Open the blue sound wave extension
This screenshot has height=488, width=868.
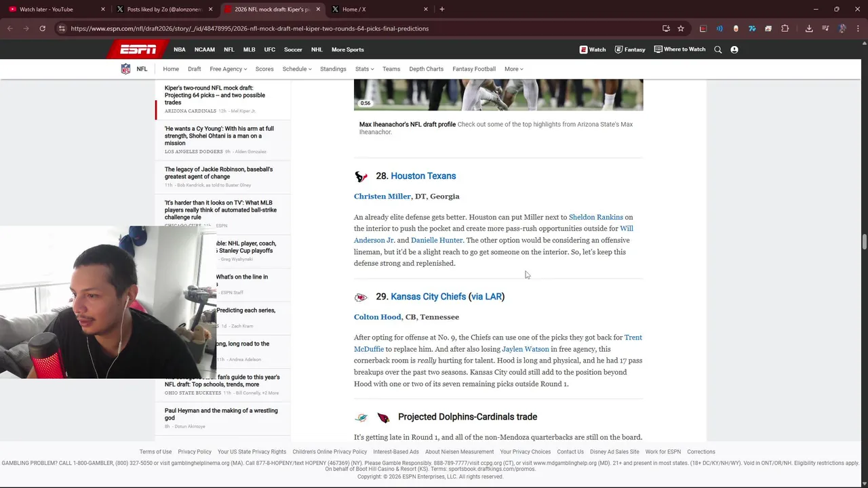coord(719,28)
